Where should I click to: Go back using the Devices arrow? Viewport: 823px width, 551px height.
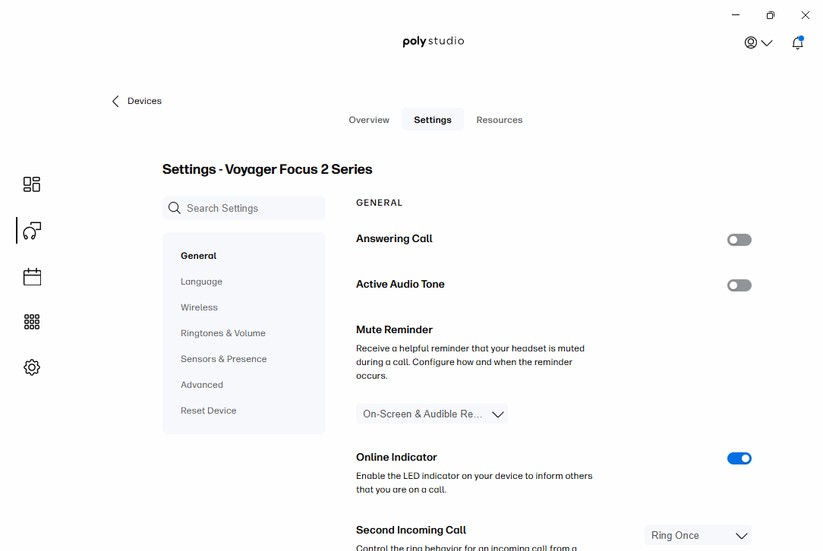(x=115, y=101)
